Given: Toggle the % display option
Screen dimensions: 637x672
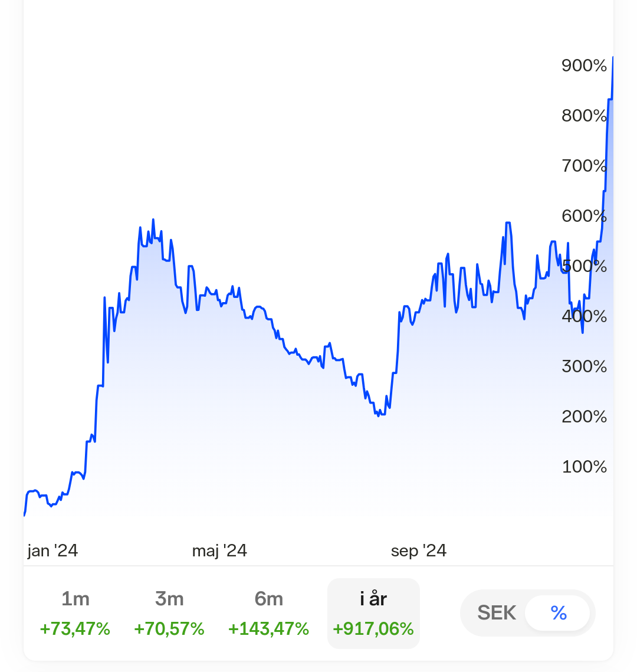Looking at the screenshot, I should (x=558, y=613).
